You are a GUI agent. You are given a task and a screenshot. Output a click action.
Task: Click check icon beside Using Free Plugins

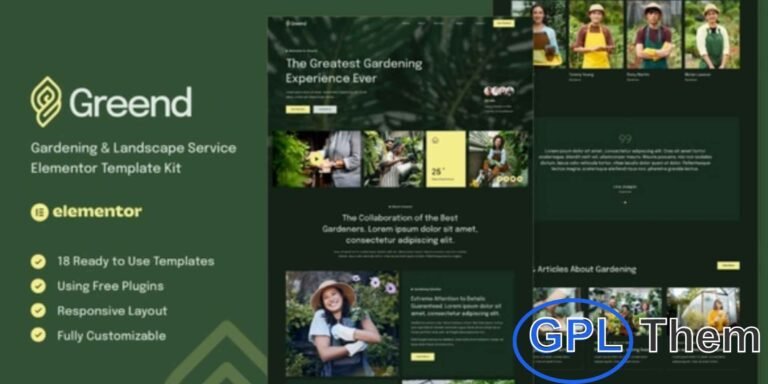point(38,286)
